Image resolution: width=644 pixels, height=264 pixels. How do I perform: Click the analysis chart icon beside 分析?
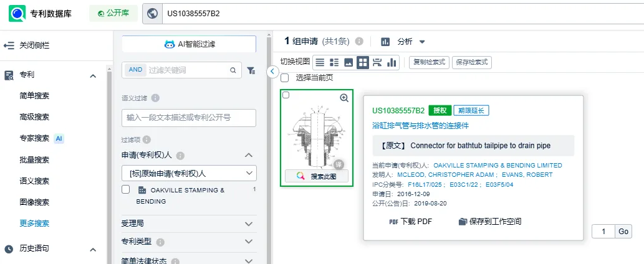point(385,42)
